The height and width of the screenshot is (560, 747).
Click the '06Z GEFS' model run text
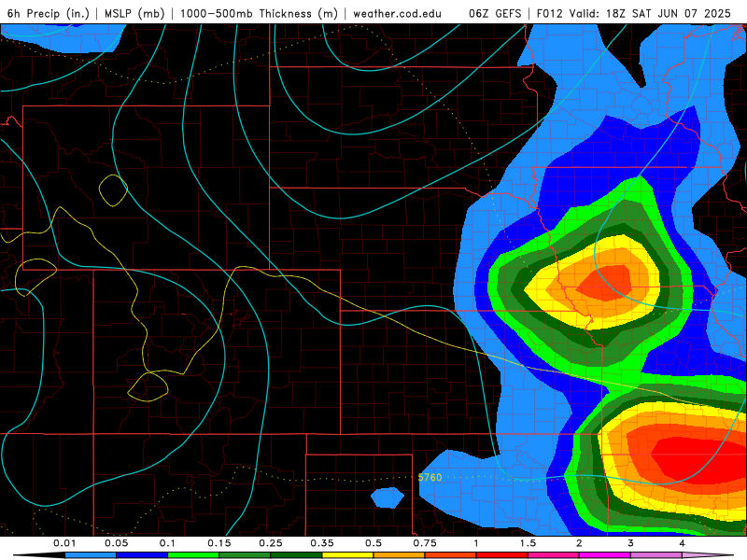tap(495, 13)
